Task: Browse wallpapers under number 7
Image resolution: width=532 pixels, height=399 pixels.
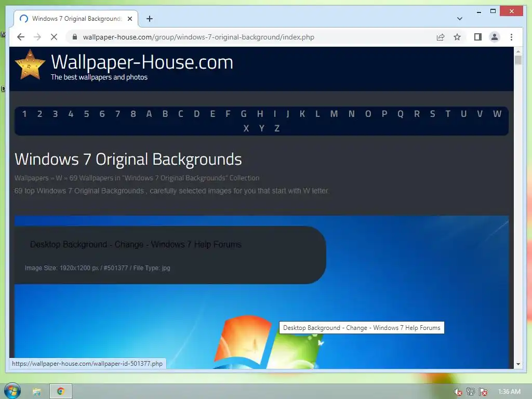Action: [118, 114]
